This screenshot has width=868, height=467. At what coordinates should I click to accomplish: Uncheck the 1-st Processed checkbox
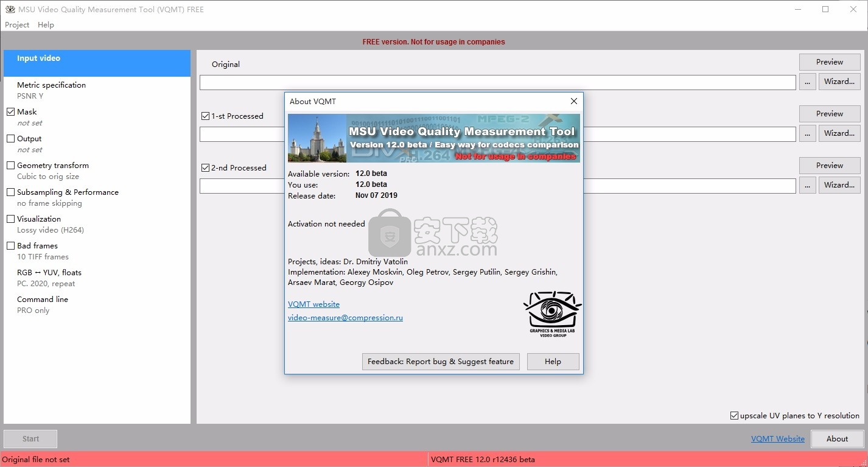tap(205, 116)
